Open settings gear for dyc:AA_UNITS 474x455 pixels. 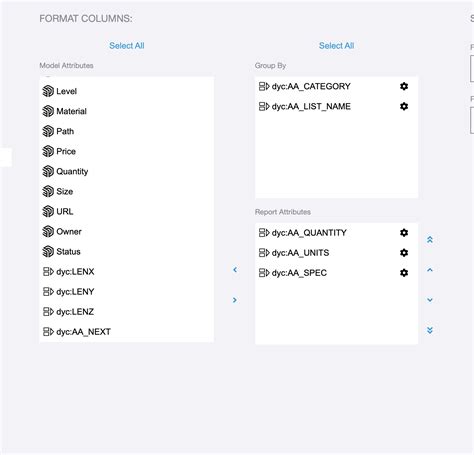404,253
